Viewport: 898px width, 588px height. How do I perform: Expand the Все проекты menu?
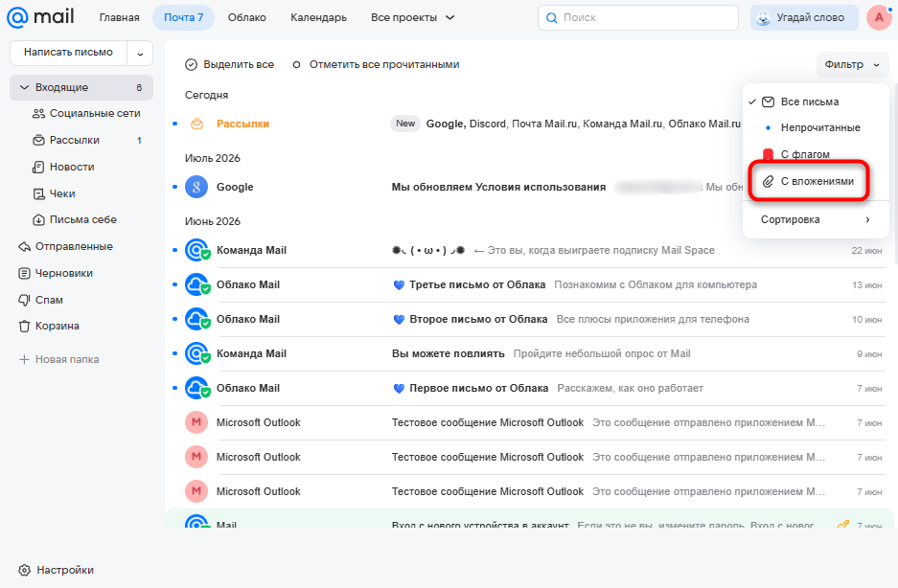(x=412, y=18)
